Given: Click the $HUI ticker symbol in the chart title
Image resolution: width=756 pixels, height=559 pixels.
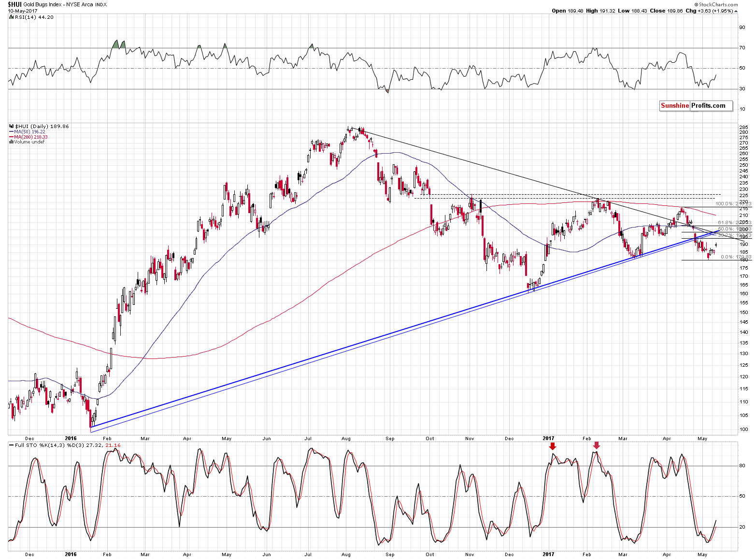Looking at the screenshot, I should 14,4.
